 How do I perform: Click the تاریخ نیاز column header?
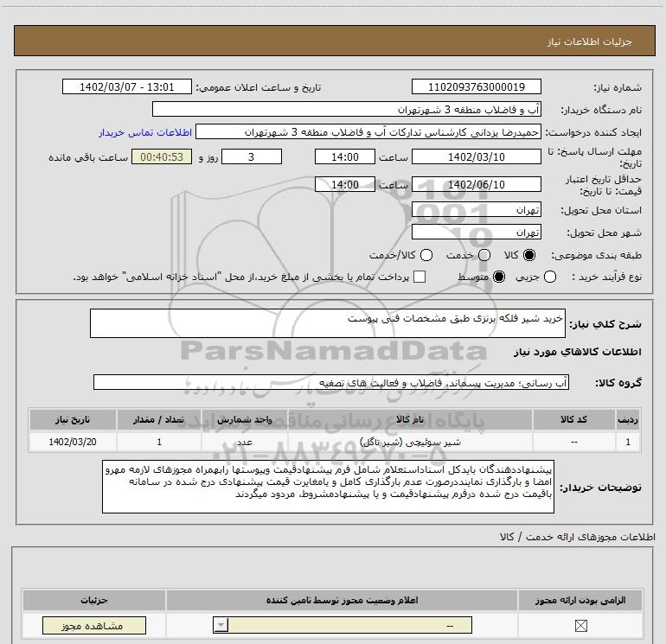coord(73,419)
